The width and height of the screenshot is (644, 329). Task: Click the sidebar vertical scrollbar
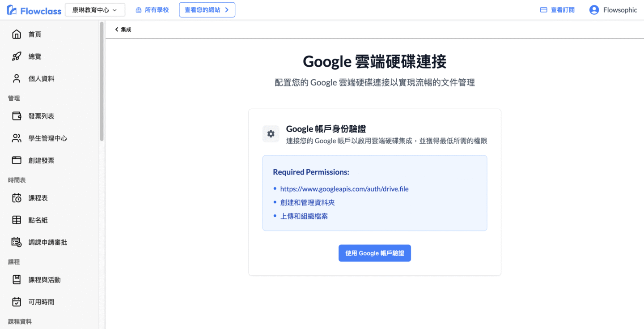point(102,81)
